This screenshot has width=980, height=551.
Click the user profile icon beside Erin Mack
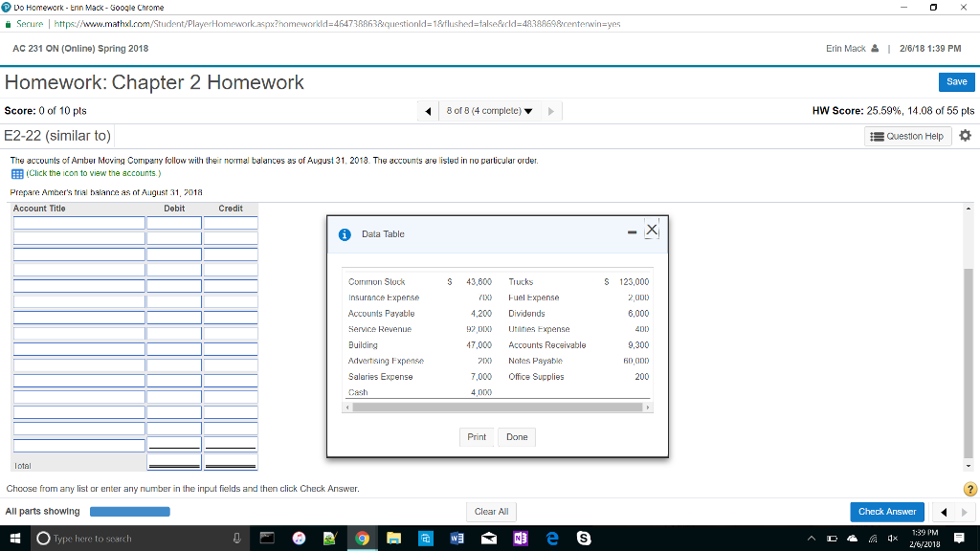[x=874, y=49]
